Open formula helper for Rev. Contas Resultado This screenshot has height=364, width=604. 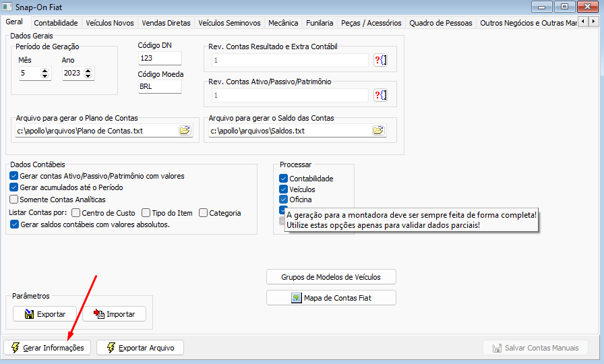pos(381,60)
